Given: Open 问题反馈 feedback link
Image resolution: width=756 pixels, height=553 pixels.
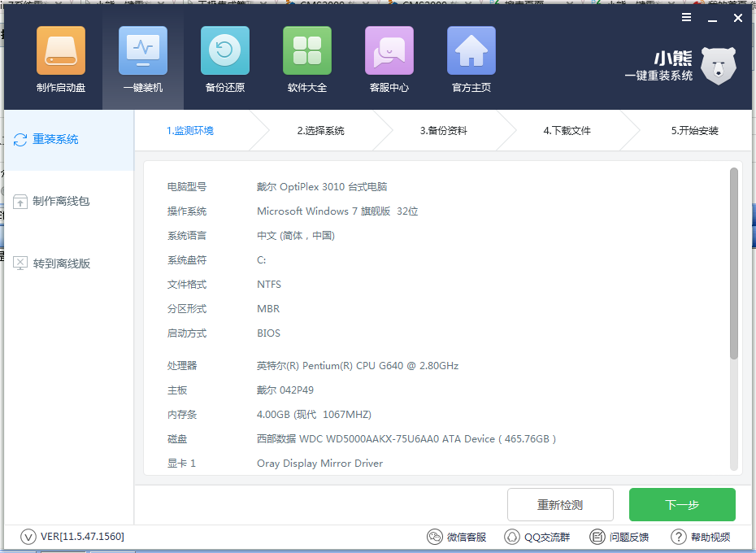Looking at the screenshot, I should pos(619,537).
